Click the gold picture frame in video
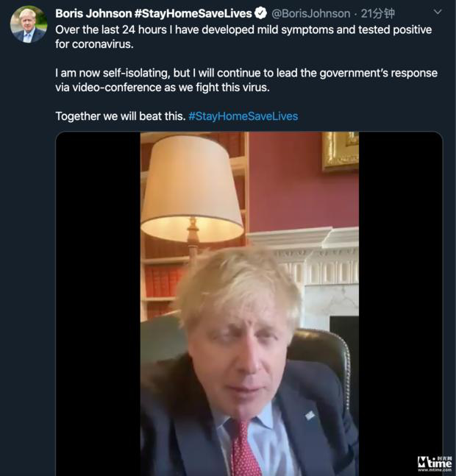The height and width of the screenshot is (476, 456). tap(340, 152)
